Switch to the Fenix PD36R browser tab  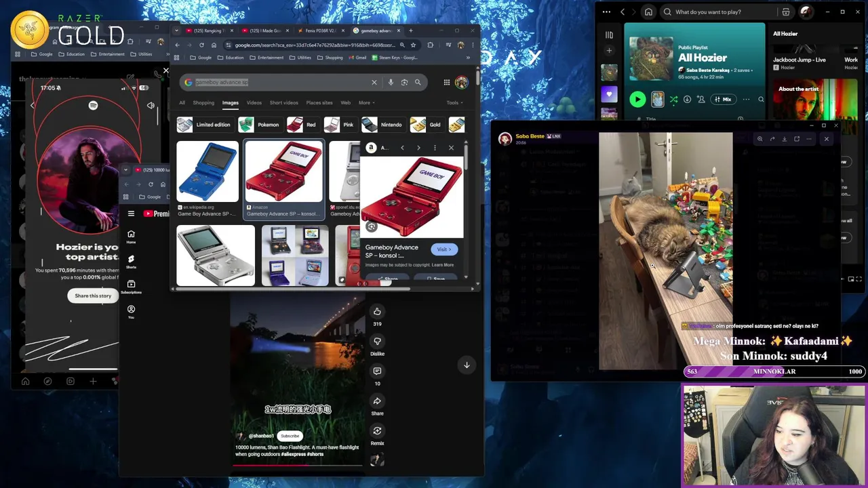320,30
